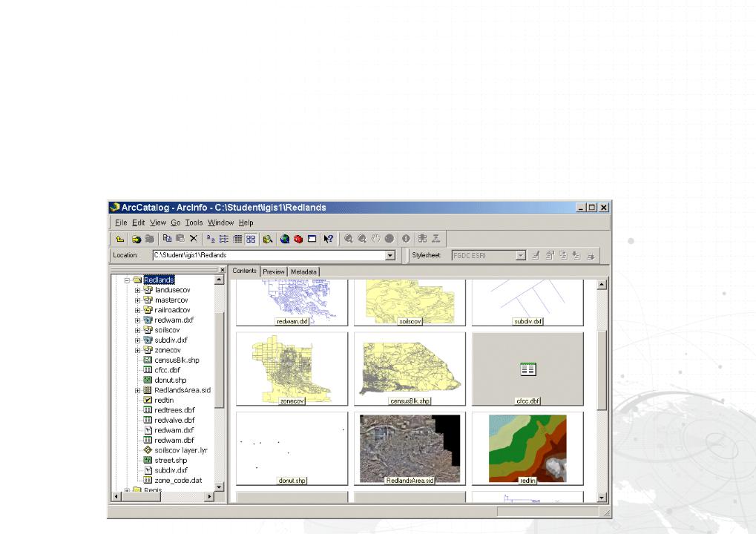Open the File menu
Screen dimensions: 756x534
[120, 222]
